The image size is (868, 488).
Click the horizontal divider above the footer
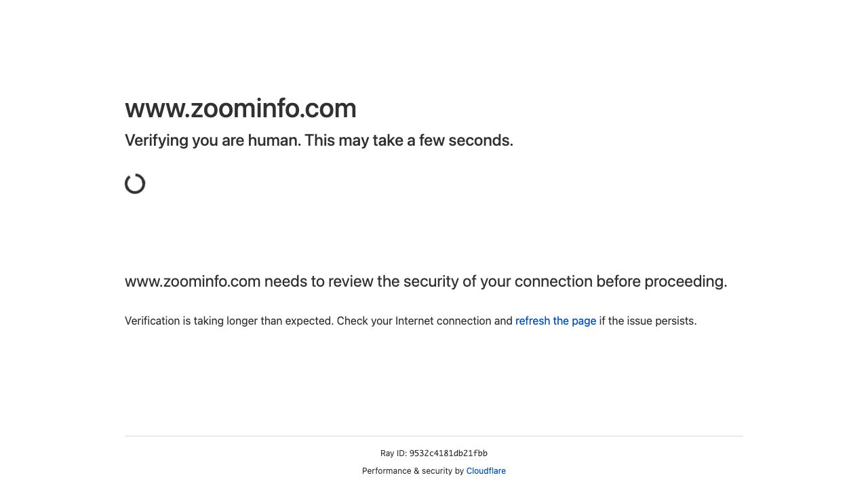(x=434, y=436)
